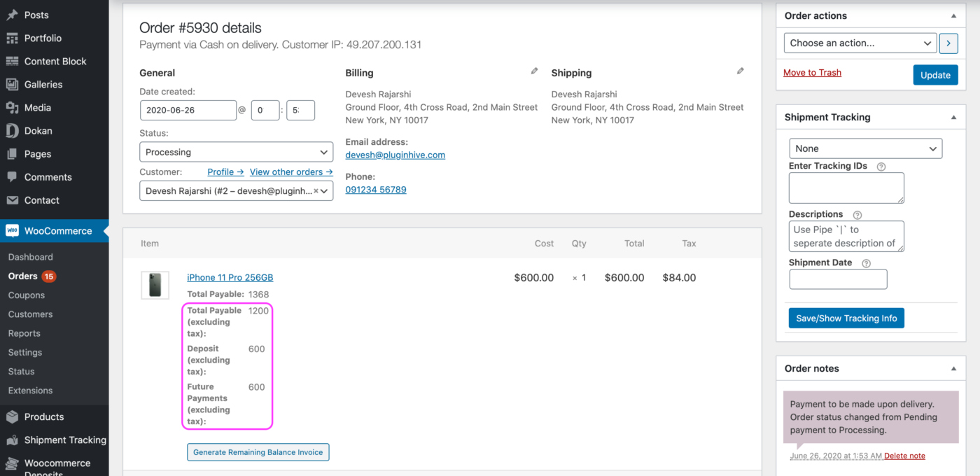Open iPhone 11 Pro 256GB product link
Image resolution: width=980 pixels, height=476 pixels.
tap(230, 277)
